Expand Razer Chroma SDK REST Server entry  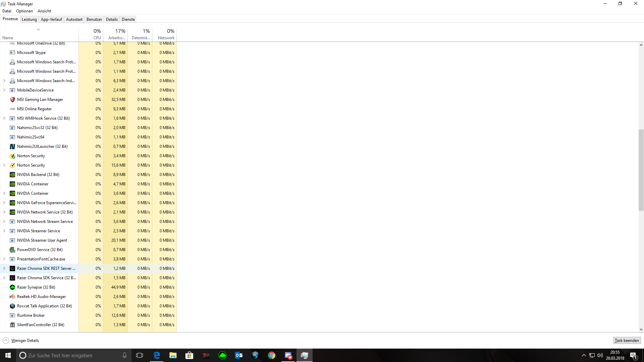coord(4,268)
